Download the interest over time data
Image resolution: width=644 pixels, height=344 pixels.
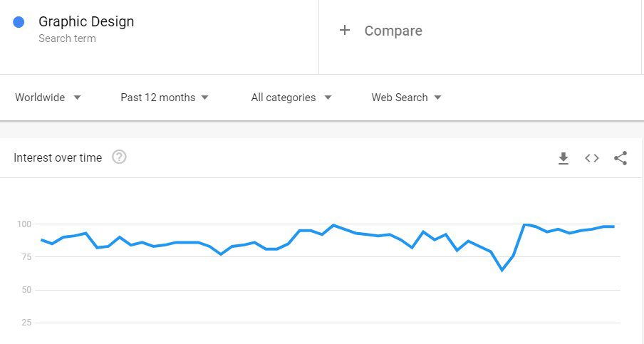coord(563,158)
